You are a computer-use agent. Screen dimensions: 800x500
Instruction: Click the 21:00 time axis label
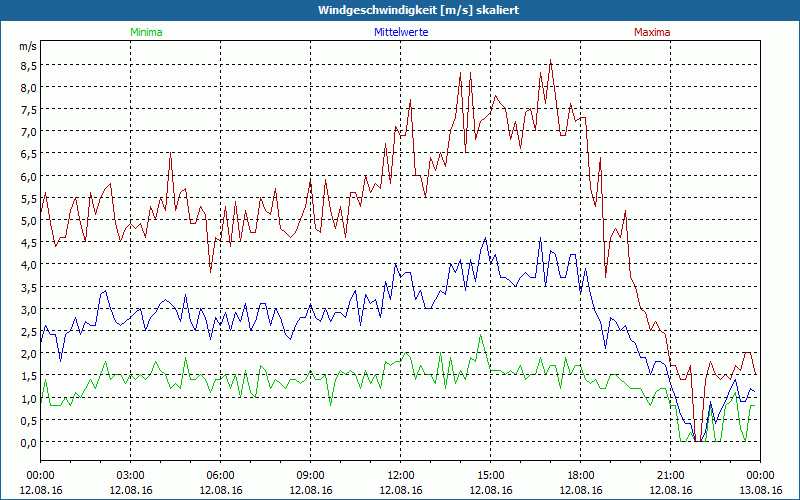[x=670, y=476]
